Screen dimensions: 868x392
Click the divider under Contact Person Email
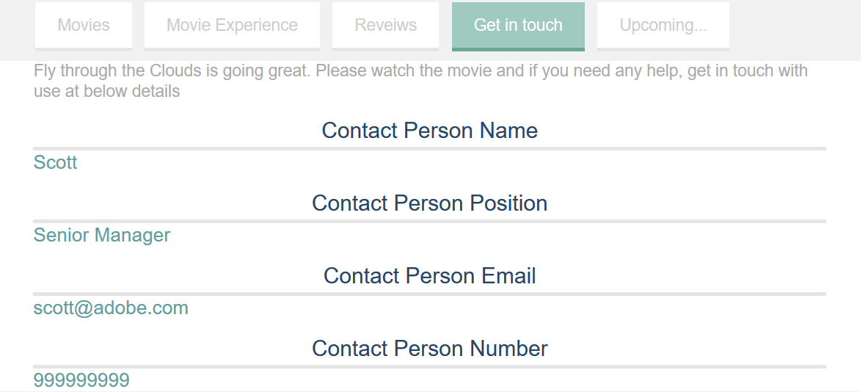(430, 294)
